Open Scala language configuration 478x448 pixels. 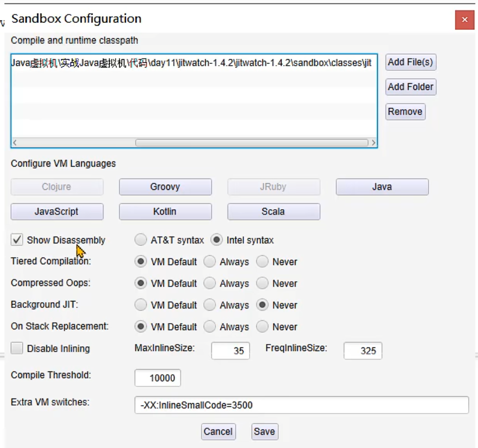pos(273,212)
